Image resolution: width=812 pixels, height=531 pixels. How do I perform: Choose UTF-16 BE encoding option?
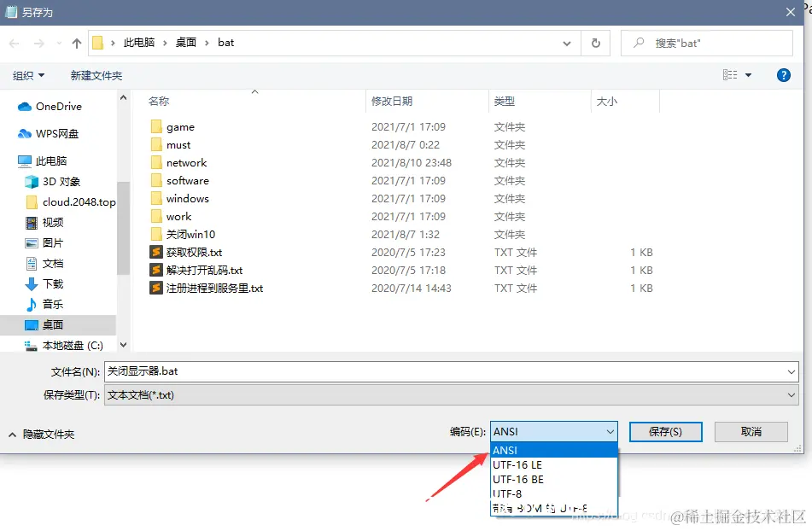(553, 479)
